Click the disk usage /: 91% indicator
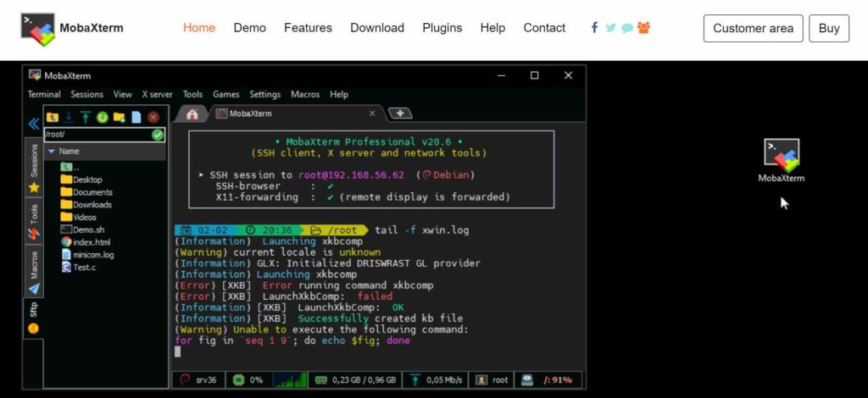868x398 pixels. click(548, 379)
